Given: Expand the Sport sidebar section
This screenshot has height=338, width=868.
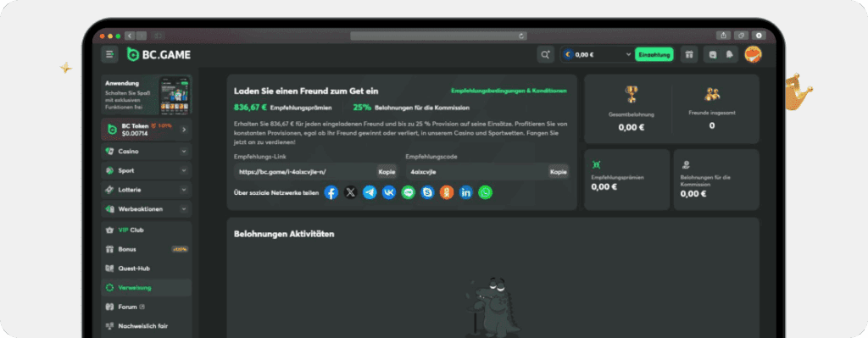Looking at the screenshot, I should [x=147, y=170].
